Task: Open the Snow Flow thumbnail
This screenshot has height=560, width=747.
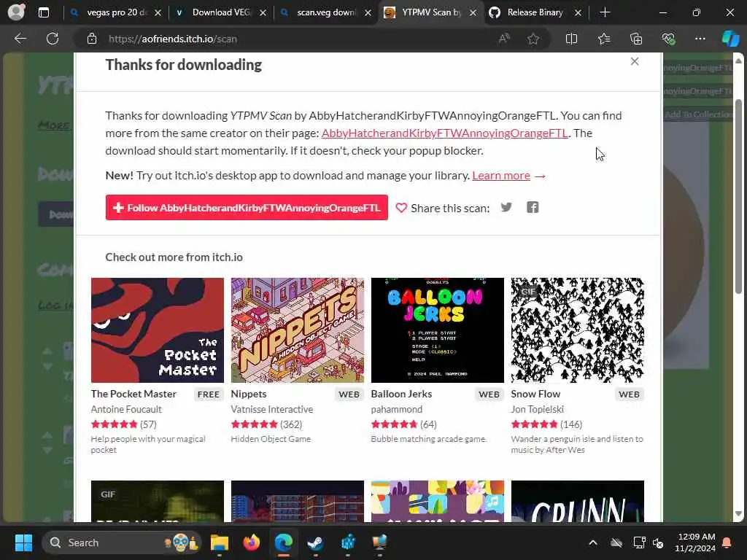Action: point(578,330)
